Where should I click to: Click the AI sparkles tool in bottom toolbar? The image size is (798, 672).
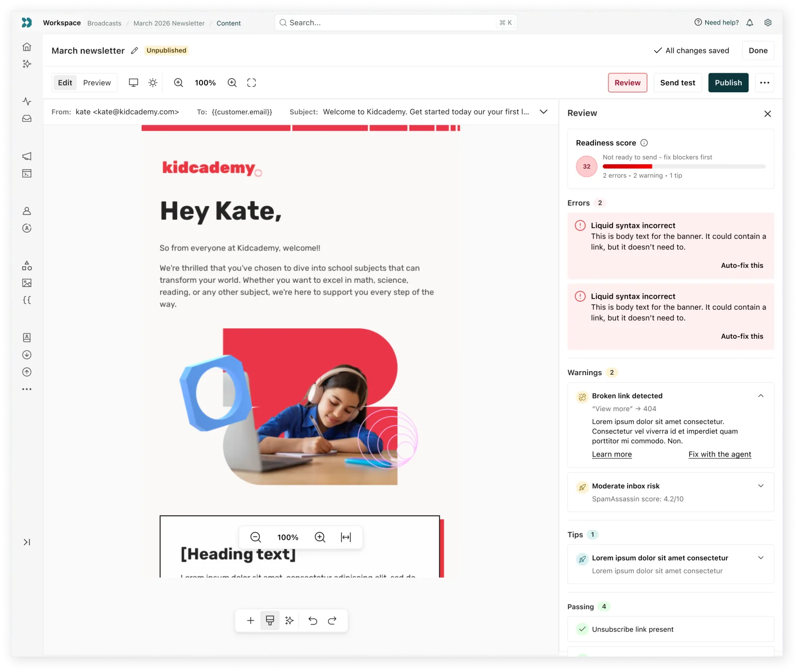click(289, 621)
